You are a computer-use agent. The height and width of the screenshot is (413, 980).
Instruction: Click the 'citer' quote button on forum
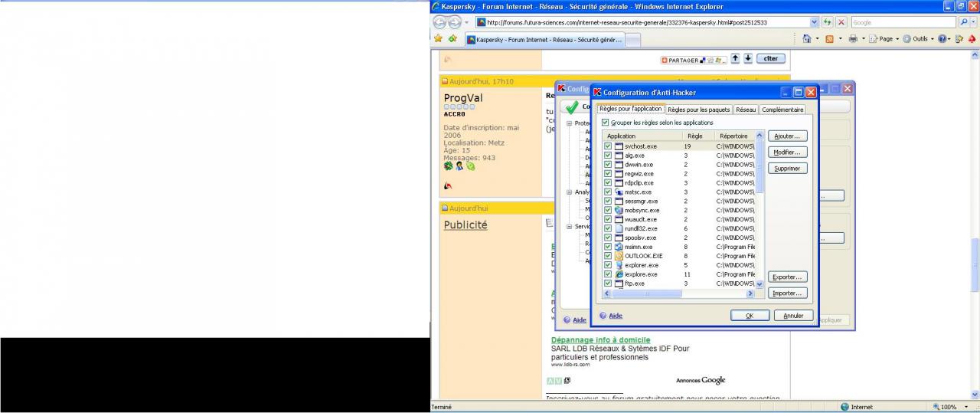(x=770, y=58)
